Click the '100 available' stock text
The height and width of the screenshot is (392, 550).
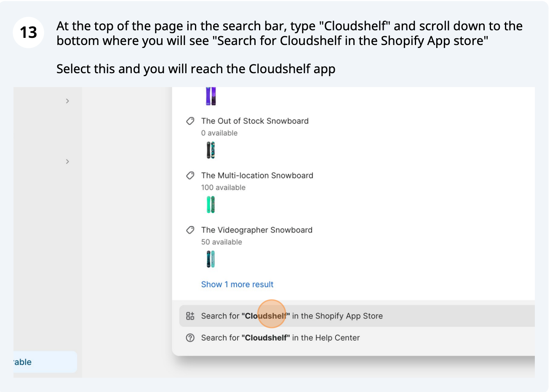click(223, 188)
